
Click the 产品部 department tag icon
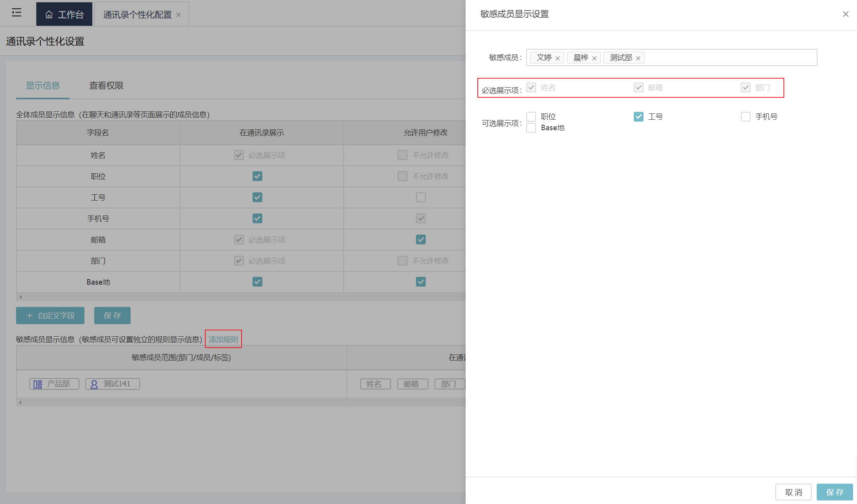tap(38, 384)
